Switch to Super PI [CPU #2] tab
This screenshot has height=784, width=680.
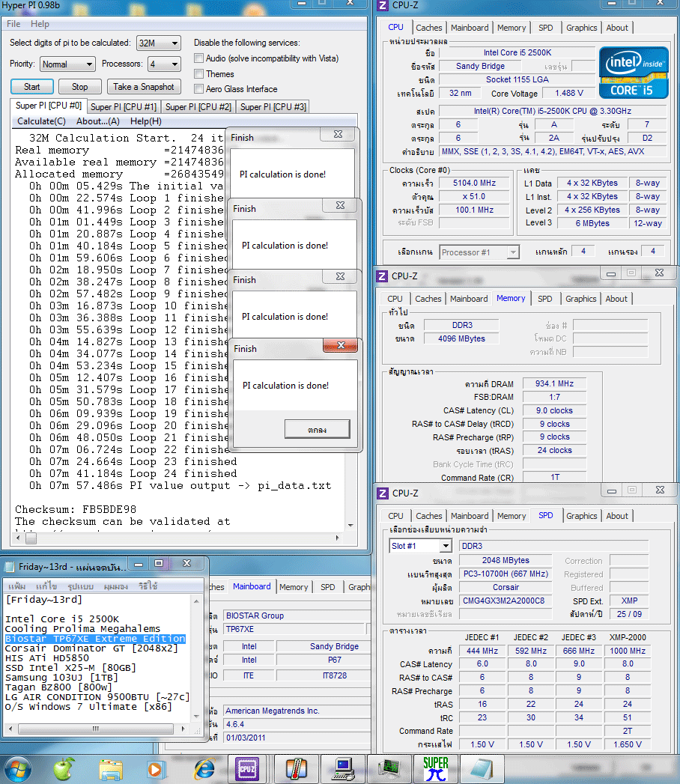(x=198, y=106)
